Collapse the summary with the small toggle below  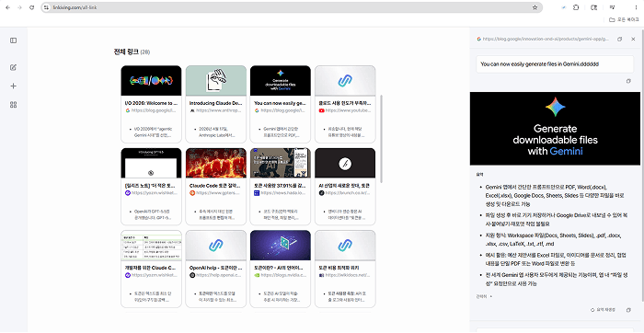pyautogui.click(x=484, y=296)
